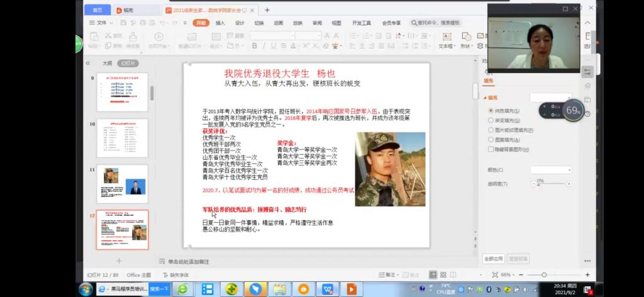
Task: Click the Bold formatting icon
Action: (x=253, y=46)
